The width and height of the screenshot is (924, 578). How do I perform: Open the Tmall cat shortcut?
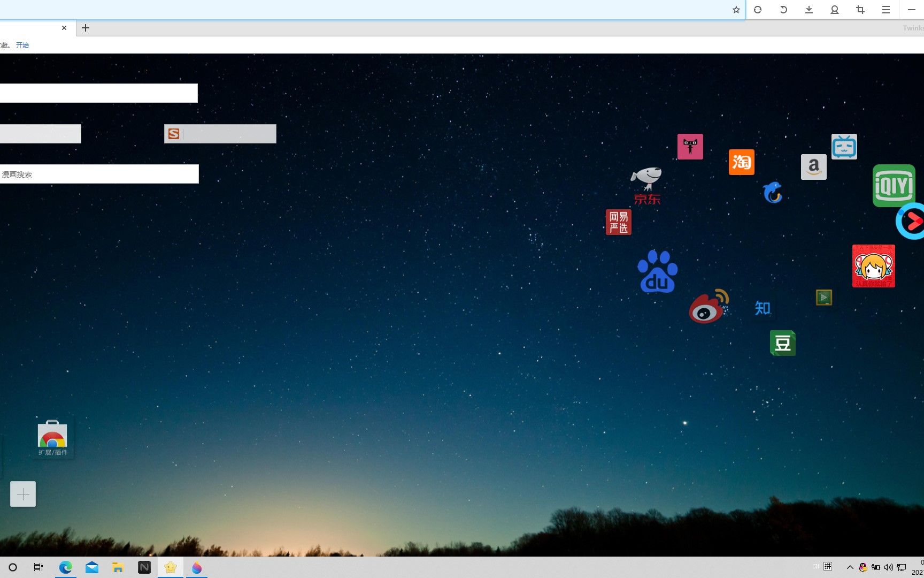(x=690, y=147)
